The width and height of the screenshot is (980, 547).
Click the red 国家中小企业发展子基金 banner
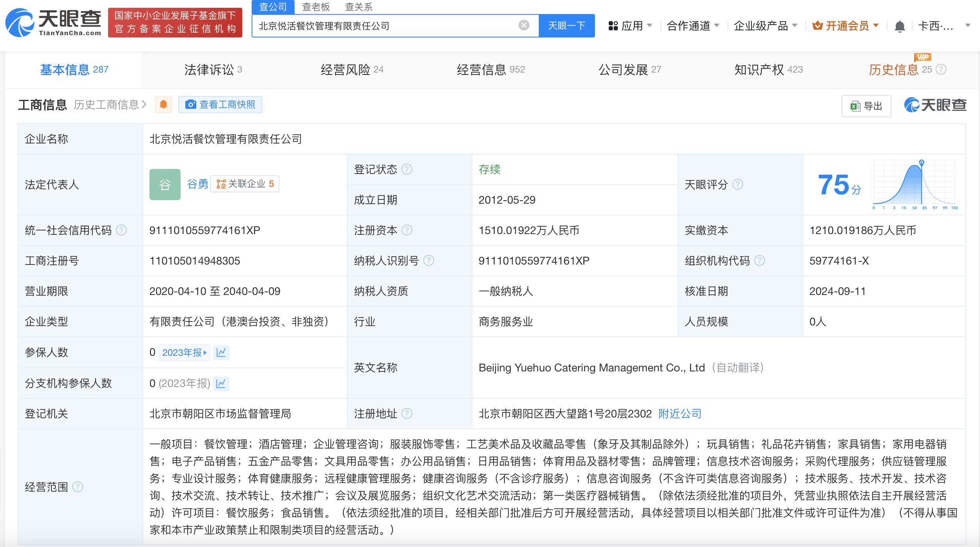pyautogui.click(x=175, y=22)
